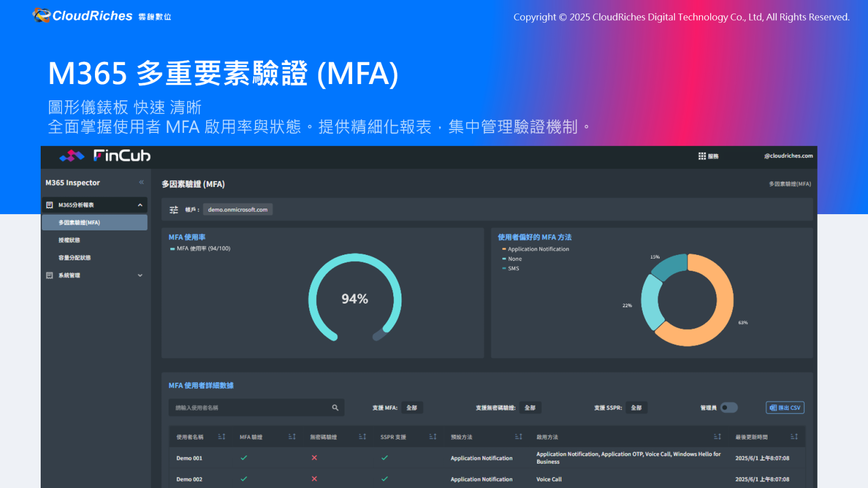Click the 多因素驗證(MFA) breadcrumb at right
The height and width of the screenshot is (488, 868).
790,184
